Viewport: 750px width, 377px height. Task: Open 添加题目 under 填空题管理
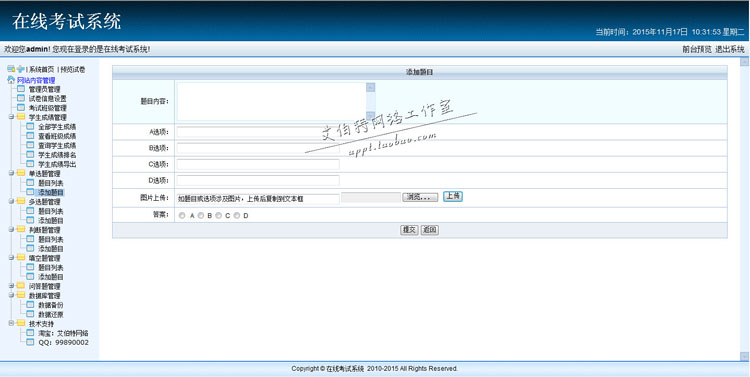[x=51, y=277]
